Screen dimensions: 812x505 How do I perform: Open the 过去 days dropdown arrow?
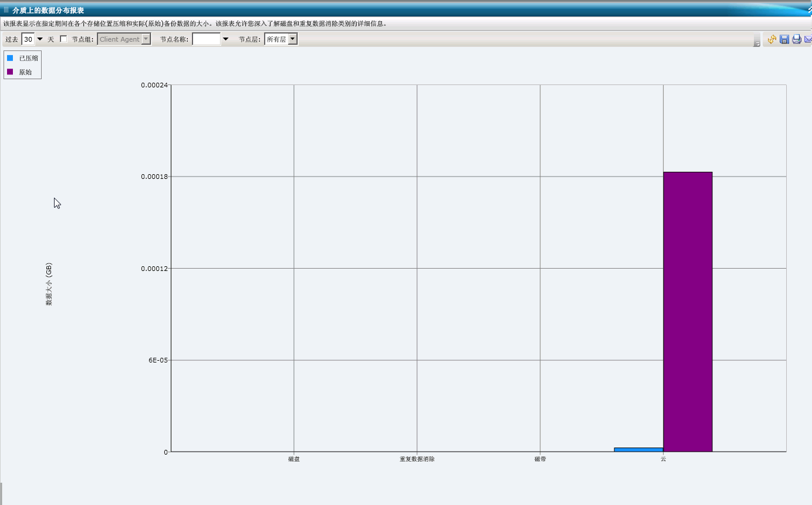pyautogui.click(x=40, y=39)
